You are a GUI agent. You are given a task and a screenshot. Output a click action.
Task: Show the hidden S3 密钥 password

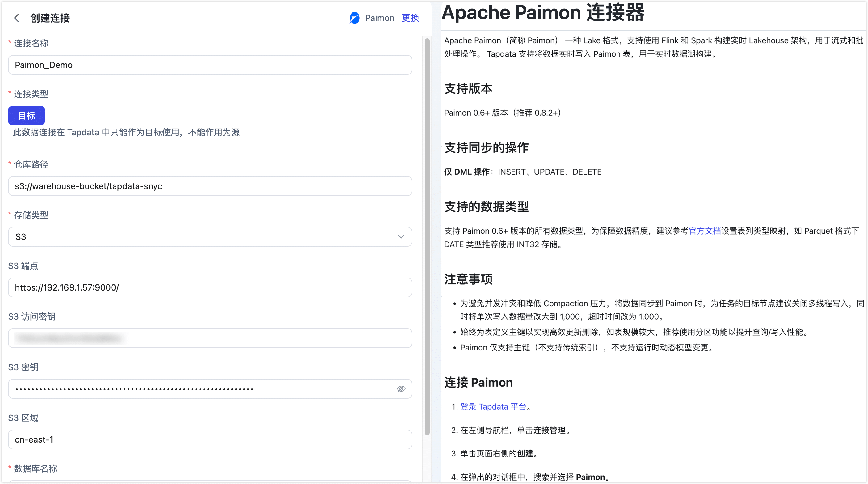coord(401,388)
